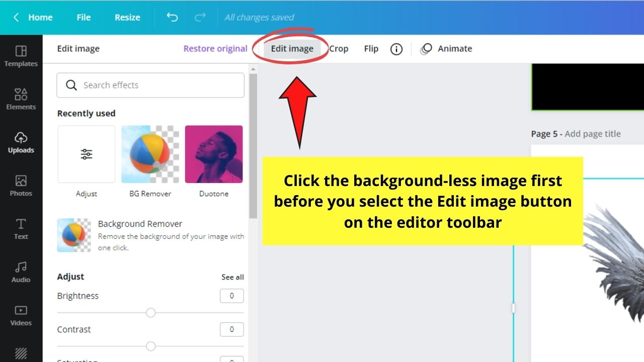This screenshot has width=644, height=362.
Task: Open the Resize menu
Action: click(x=127, y=17)
